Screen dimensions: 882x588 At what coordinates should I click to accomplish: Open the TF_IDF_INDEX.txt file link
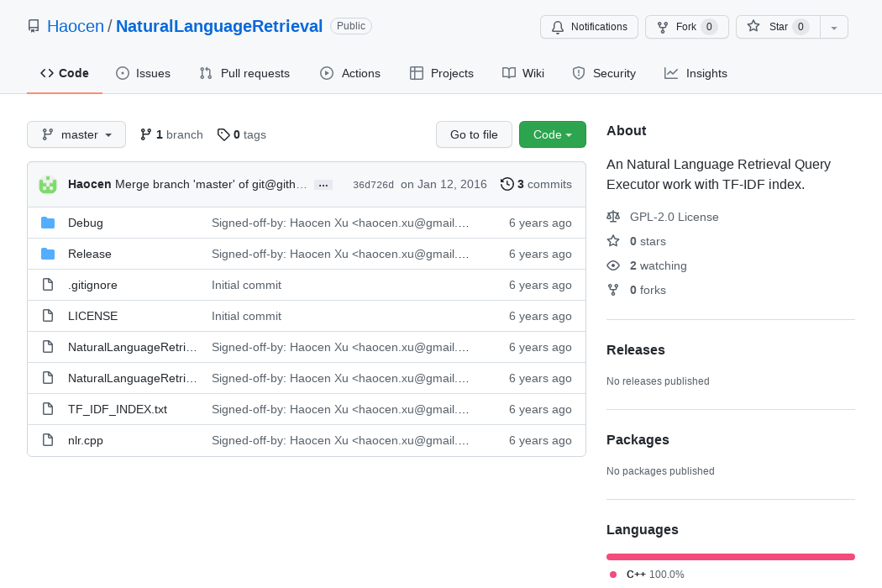[118, 409]
